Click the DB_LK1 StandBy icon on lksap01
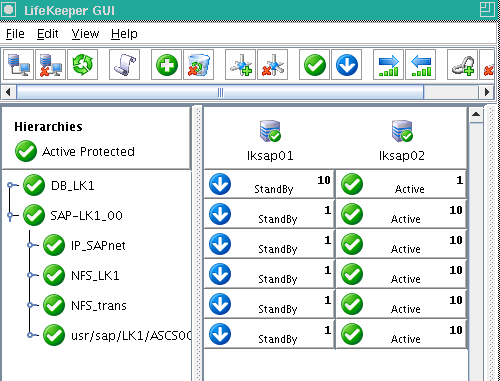500x381 pixels. (x=220, y=184)
